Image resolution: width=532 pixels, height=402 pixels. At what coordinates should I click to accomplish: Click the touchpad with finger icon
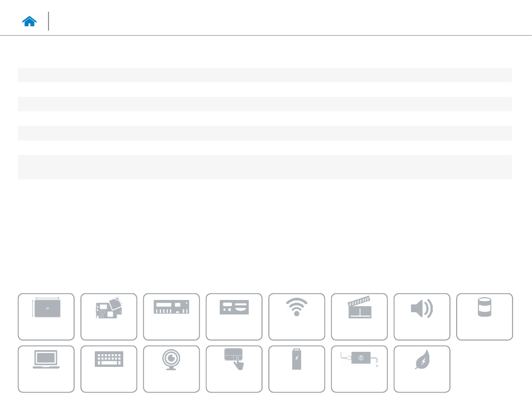point(234,359)
